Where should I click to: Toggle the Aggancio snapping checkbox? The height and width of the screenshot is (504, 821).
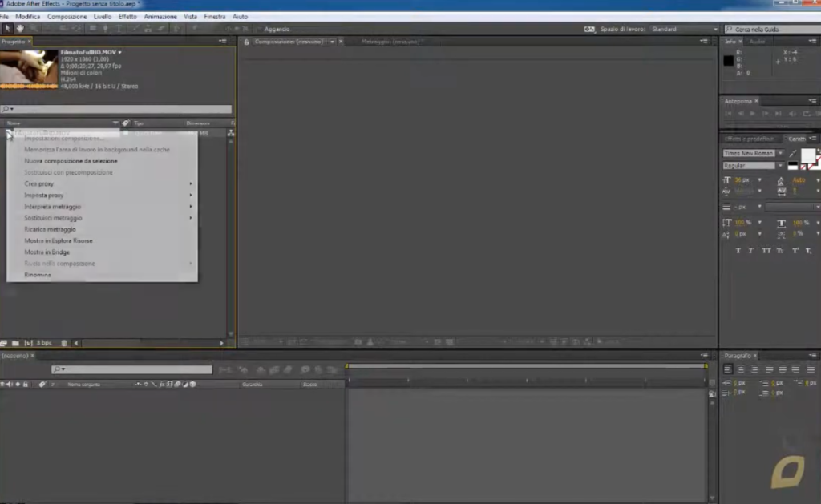point(259,30)
